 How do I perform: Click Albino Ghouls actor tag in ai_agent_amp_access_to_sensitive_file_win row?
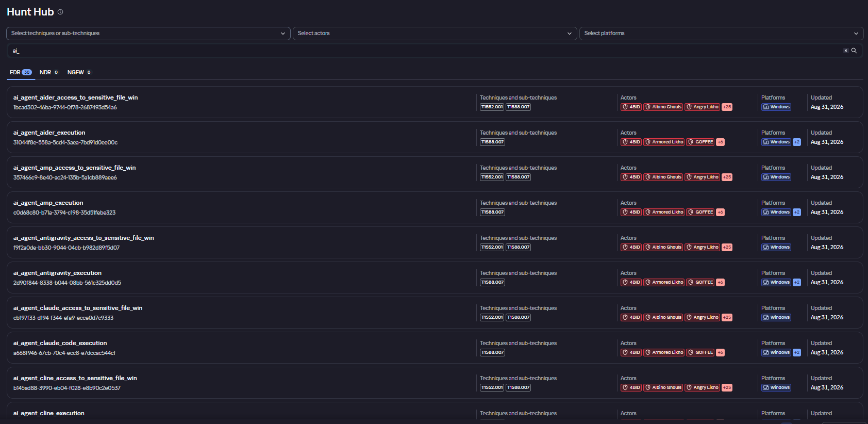point(663,177)
